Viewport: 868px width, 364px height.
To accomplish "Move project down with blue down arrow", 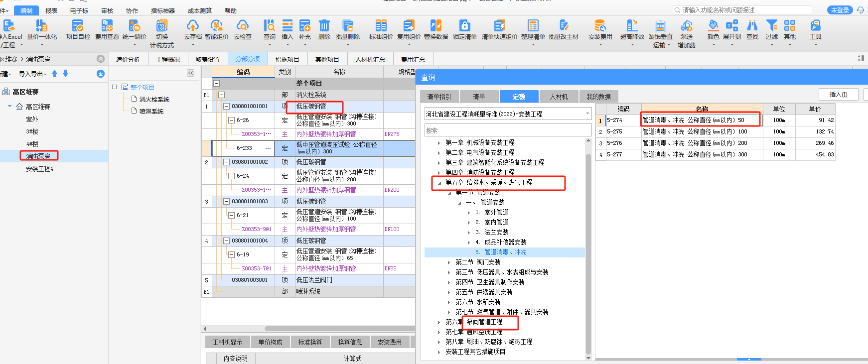I will tap(65, 74).
